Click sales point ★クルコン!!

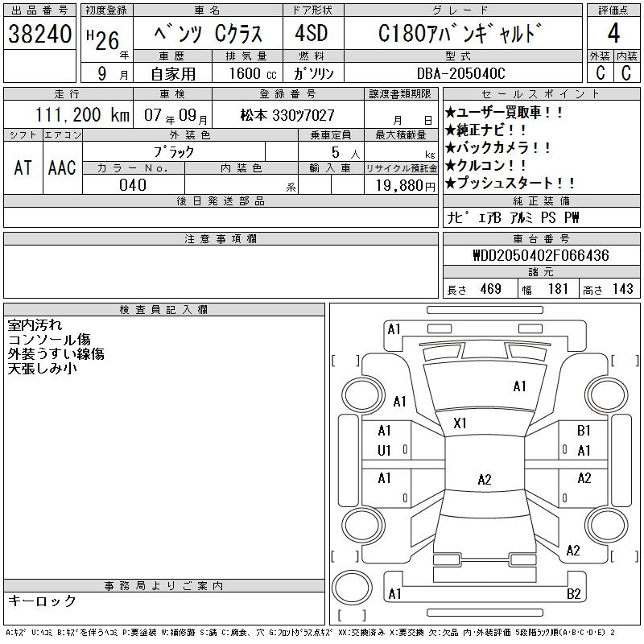[485, 165]
